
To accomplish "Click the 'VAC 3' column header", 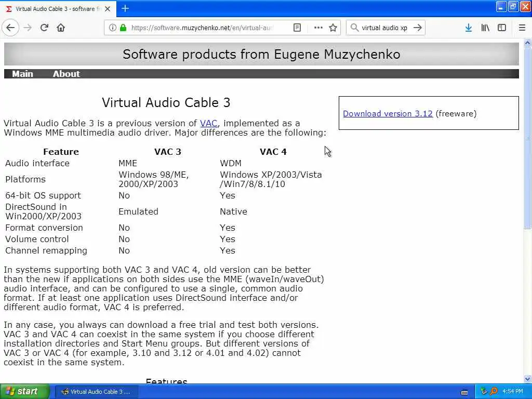I will (x=168, y=152).
